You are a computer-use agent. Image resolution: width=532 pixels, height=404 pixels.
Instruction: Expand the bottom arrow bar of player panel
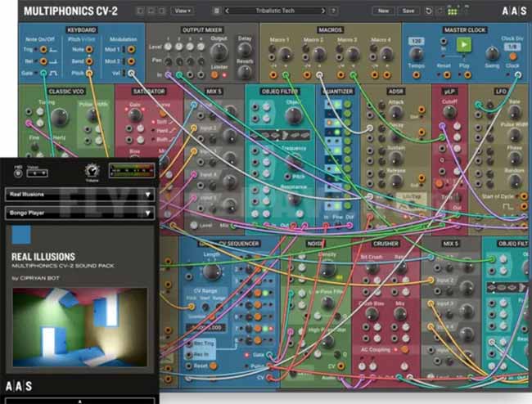coord(80,402)
